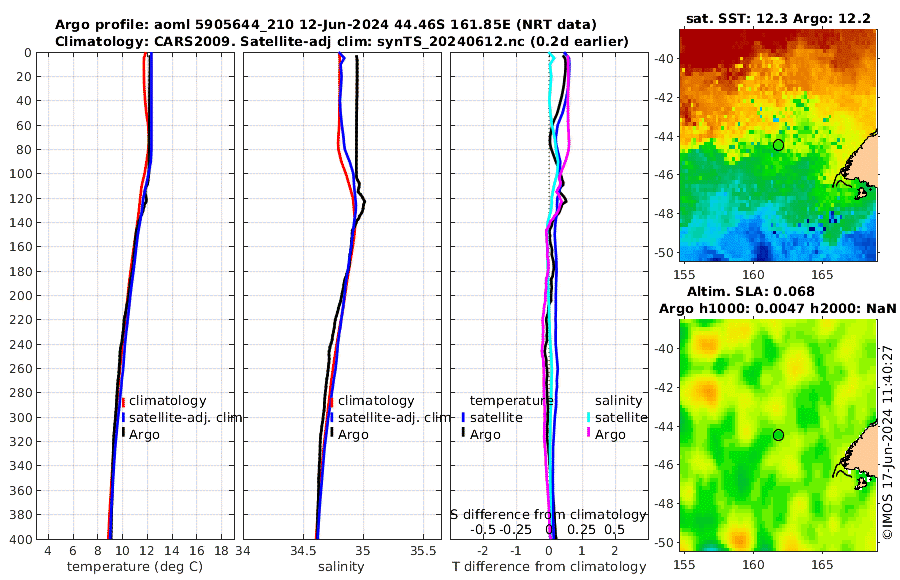Click the 'sat. SST: 12.3 Argo: 12.2' heading
900x580 pixels.
coord(778,19)
